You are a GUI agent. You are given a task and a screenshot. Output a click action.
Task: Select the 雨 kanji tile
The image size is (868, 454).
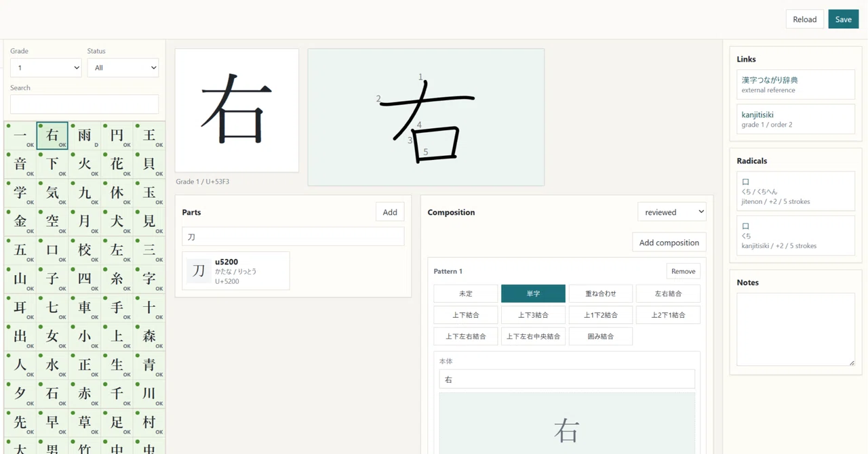pyautogui.click(x=85, y=136)
